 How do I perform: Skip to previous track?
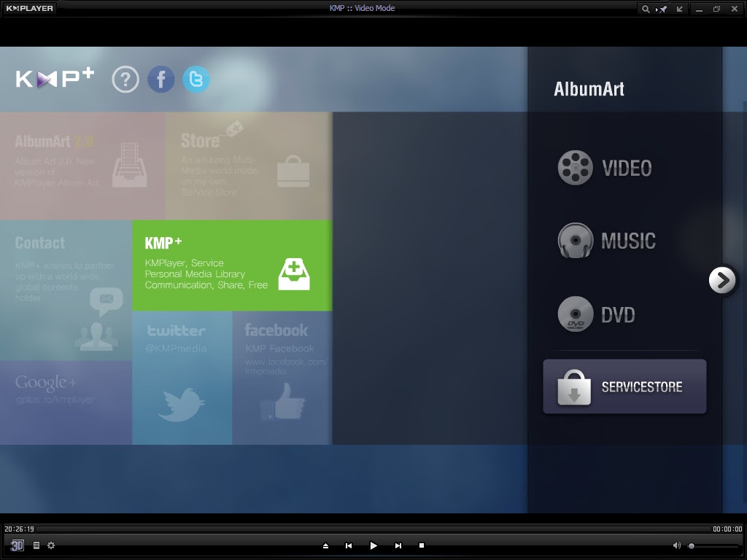(x=349, y=545)
